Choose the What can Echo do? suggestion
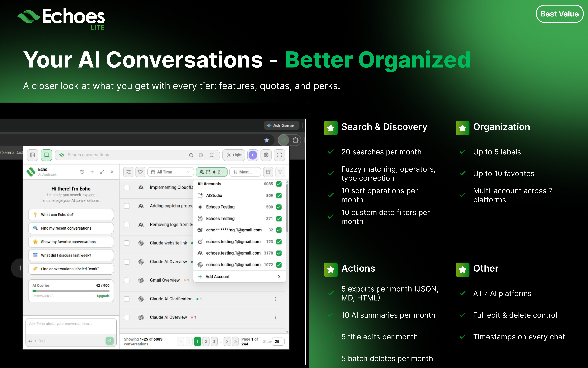Viewport: 588px width, 368px height. click(71, 215)
